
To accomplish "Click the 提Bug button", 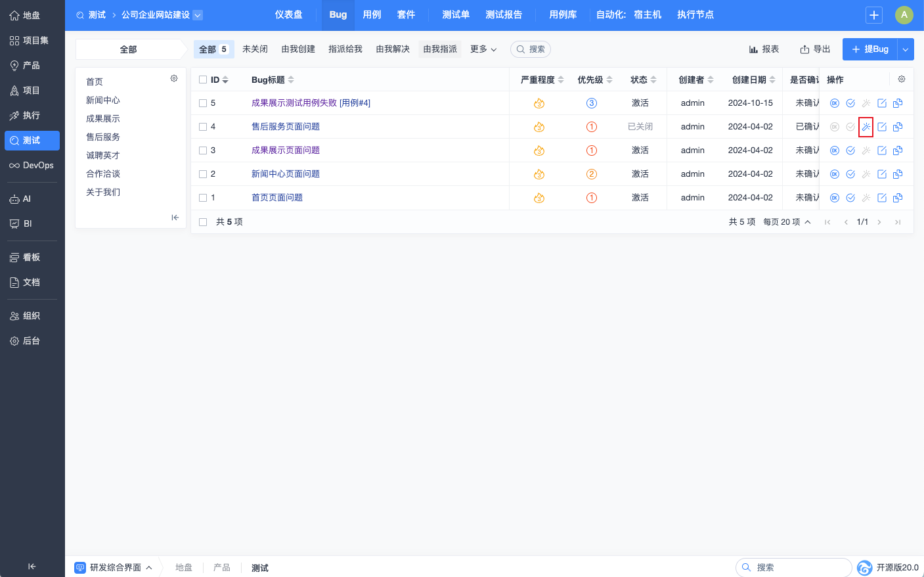I will click(869, 49).
